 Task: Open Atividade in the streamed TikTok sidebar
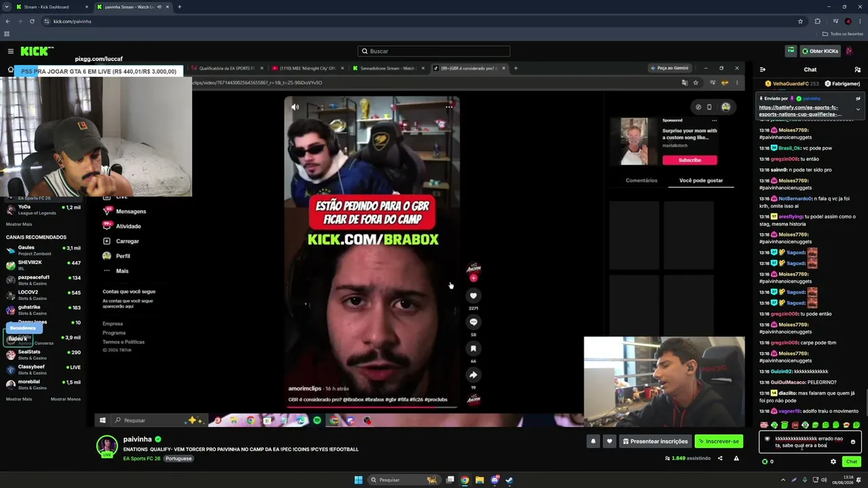121,226
